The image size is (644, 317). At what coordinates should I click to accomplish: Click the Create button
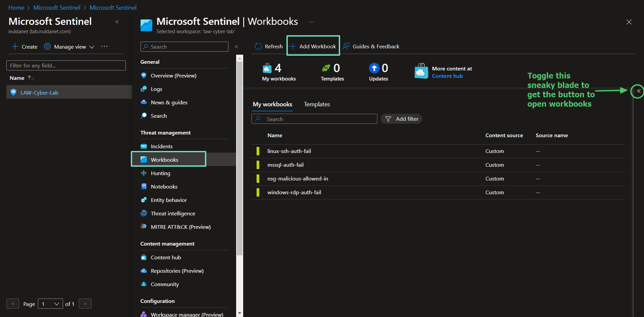point(24,47)
